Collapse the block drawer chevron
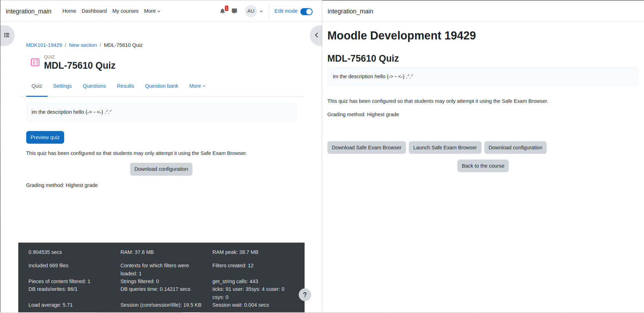Screen dimensions: 644x313 click(x=316, y=35)
